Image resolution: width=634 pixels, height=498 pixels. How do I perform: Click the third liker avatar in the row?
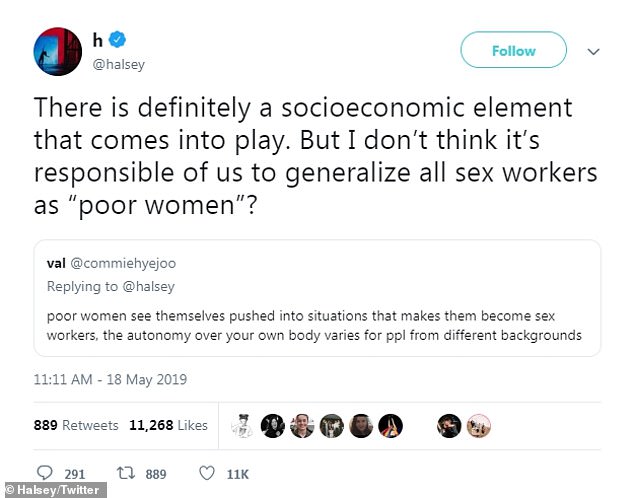tap(302, 426)
